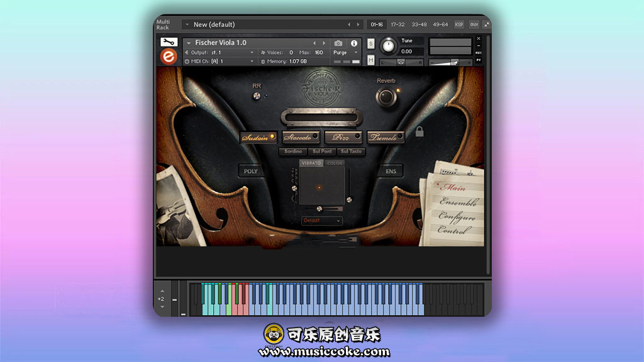Click the Tune knob
644x362 pixels.
click(387, 45)
